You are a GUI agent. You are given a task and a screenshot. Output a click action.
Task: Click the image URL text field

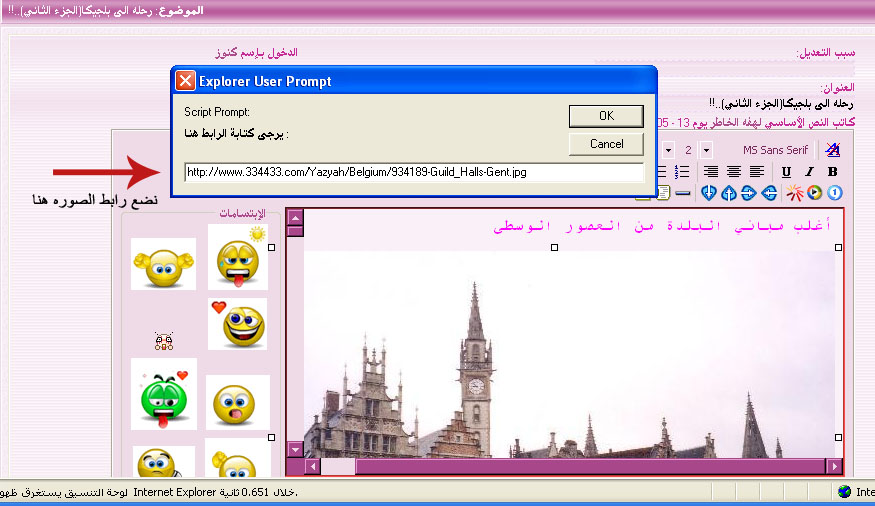click(413, 172)
